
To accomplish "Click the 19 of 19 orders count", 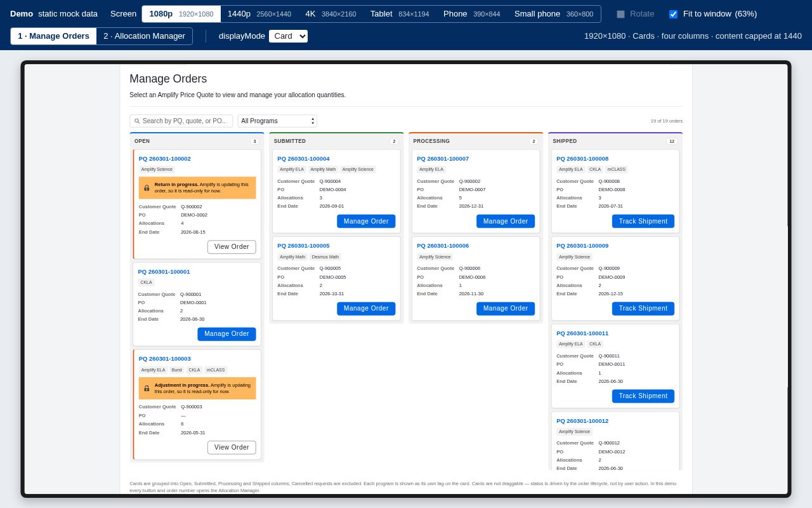I will (667, 121).
